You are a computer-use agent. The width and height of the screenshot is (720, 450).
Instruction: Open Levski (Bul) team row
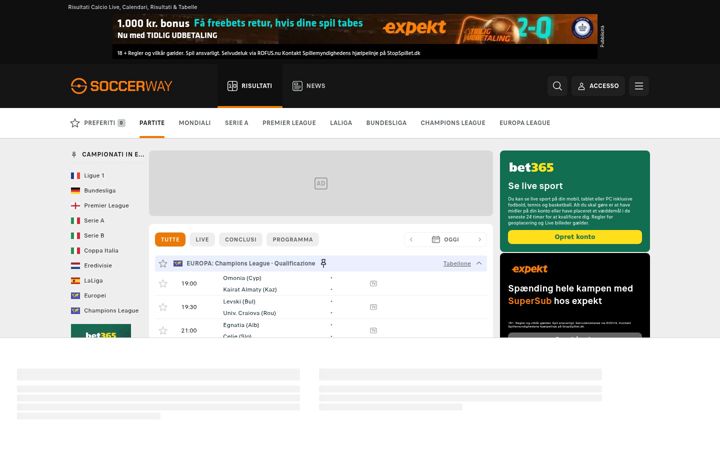pos(239,302)
